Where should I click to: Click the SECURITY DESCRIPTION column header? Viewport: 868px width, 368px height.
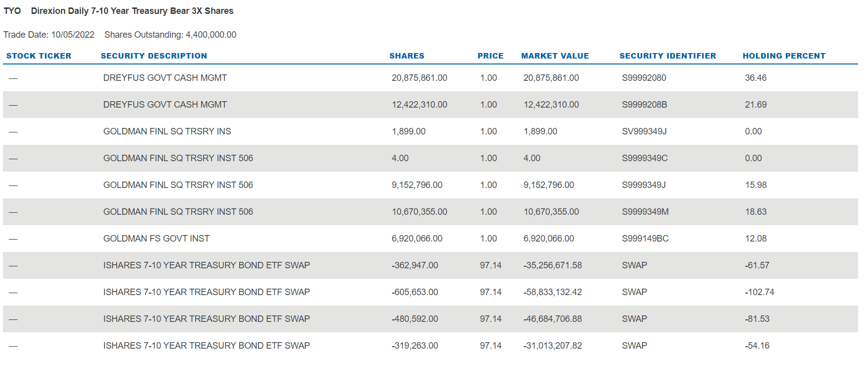click(x=154, y=56)
